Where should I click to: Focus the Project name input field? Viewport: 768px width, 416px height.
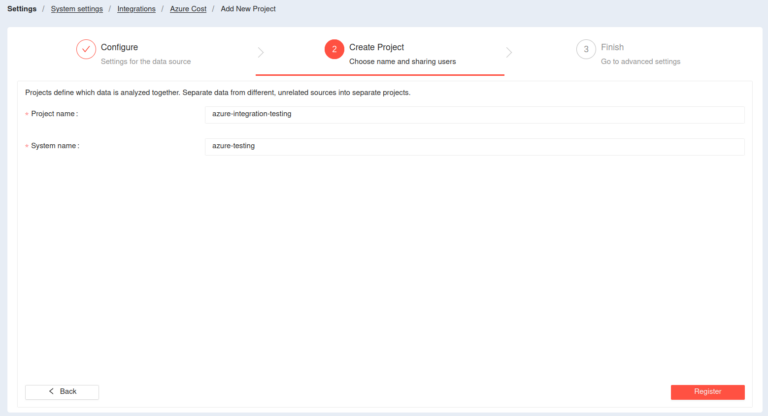(x=474, y=114)
